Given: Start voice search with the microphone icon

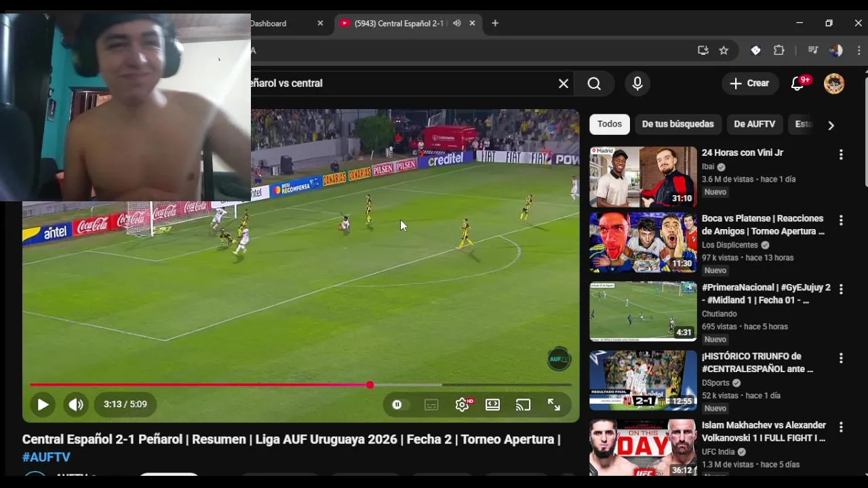Looking at the screenshot, I should [637, 83].
